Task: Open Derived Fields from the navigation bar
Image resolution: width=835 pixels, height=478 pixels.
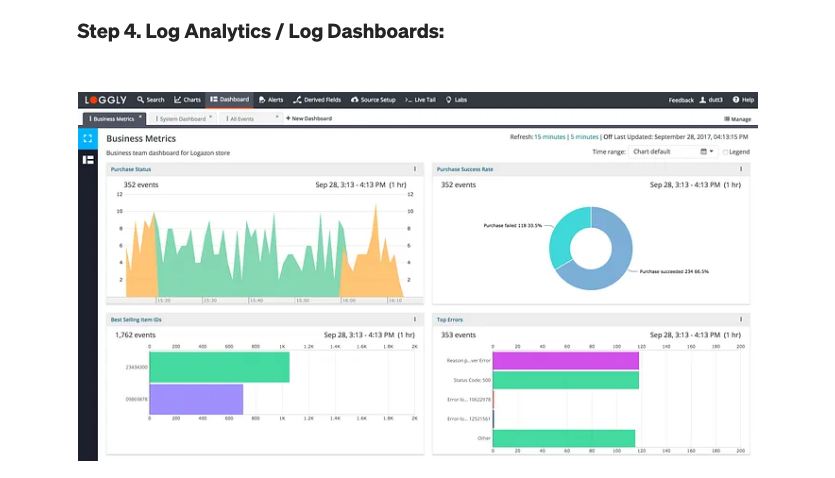Action: pyautogui.click(x=318, y=100)
